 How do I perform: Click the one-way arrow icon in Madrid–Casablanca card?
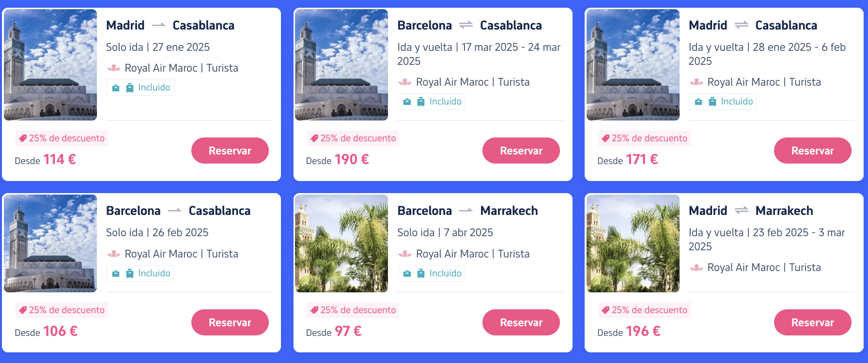tap(159, 25)
